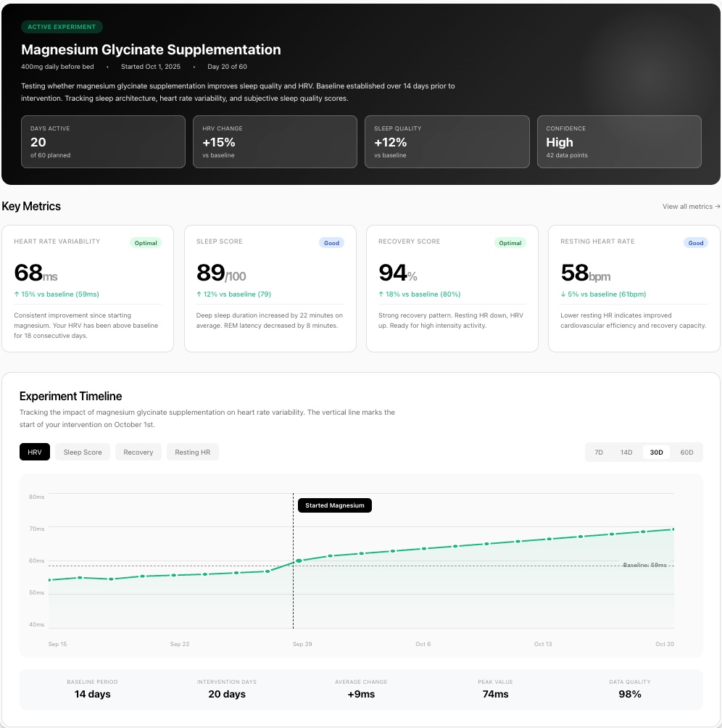This screenshot has width=722, height=728.
Task: Click the downward arrow on Resting Heart Rate card
Action: tap(563, 294)
